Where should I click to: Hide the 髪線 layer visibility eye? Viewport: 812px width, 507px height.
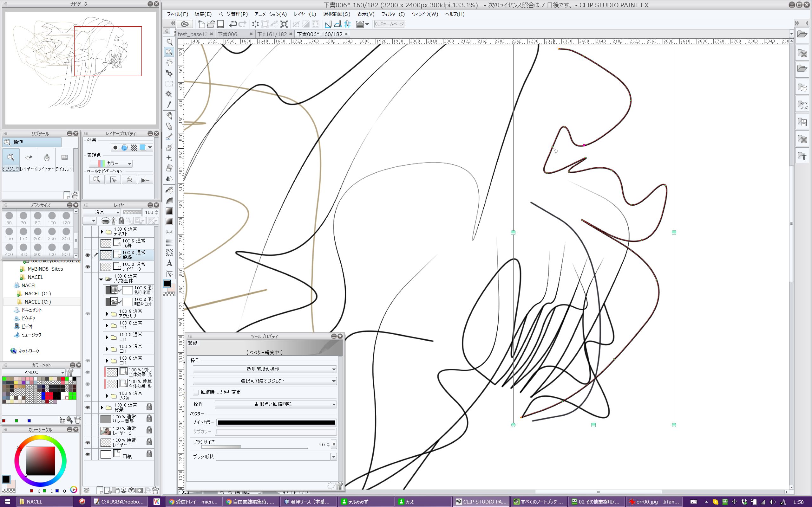88,255
